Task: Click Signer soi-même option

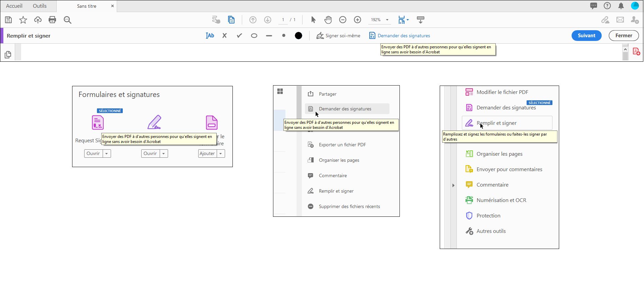Action: (x=338, y=36)
